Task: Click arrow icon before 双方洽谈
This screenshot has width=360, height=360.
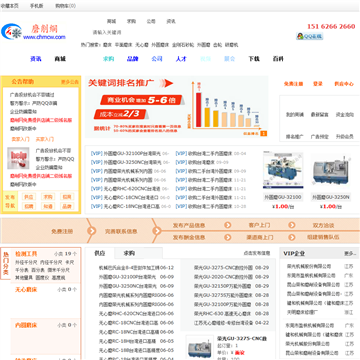Action: pos(292,225)
